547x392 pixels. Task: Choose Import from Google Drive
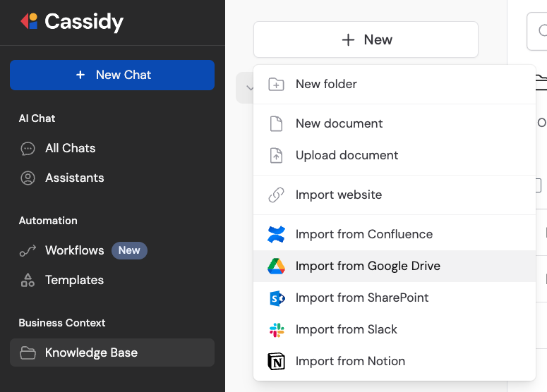tap(395, 266)
